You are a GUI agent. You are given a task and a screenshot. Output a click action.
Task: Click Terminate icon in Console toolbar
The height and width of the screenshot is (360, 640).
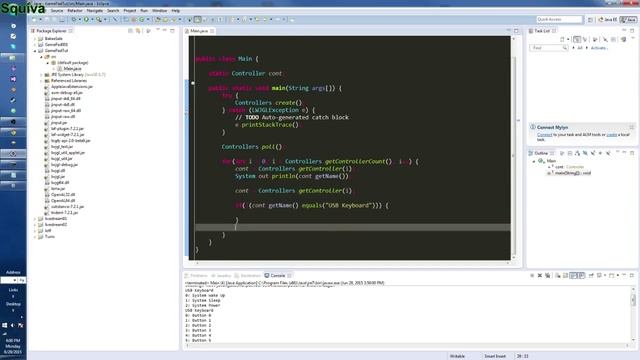click(x=532, y=276)
